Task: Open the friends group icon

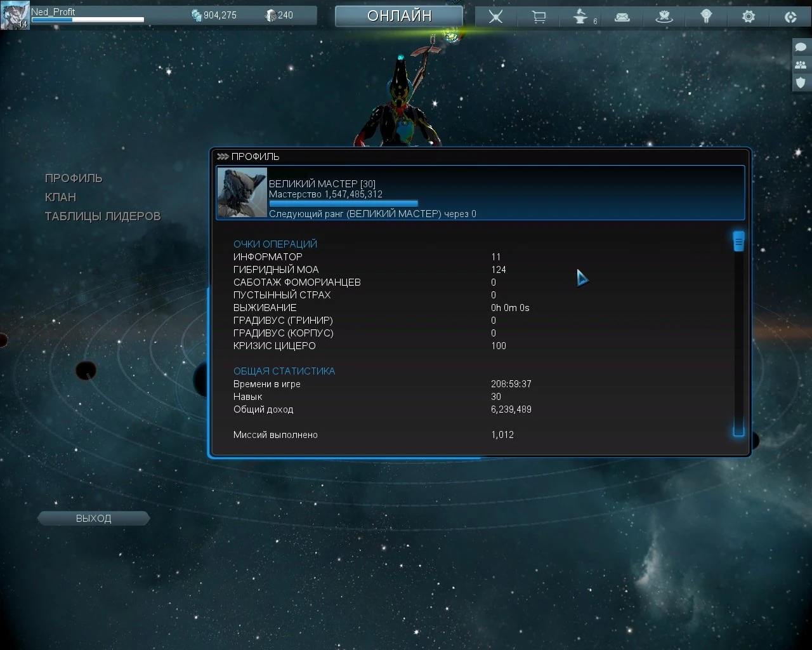Action: (x=801, y=65)
